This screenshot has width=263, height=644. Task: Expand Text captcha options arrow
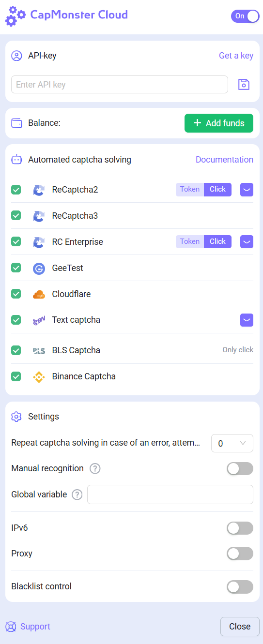(x=247, y=320)
